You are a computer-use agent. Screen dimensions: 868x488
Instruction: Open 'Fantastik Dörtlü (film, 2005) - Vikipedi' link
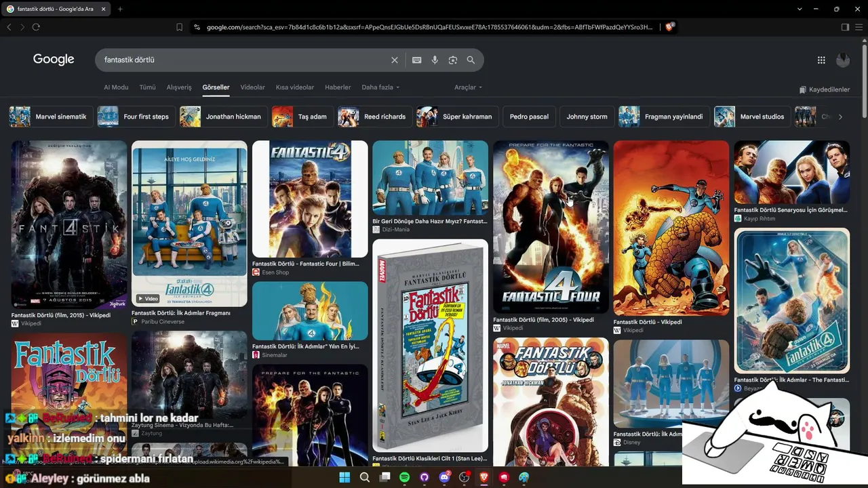pos(543,320)
